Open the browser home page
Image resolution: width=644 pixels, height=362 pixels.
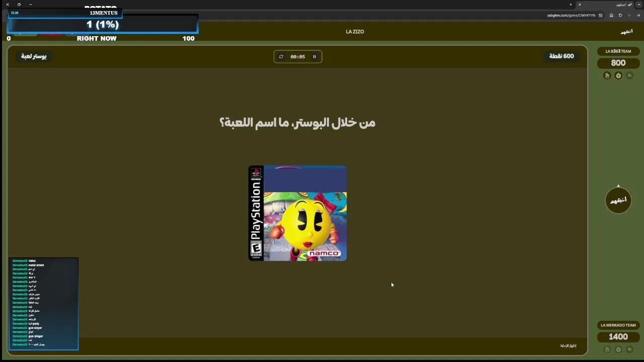tap(611, 16)
